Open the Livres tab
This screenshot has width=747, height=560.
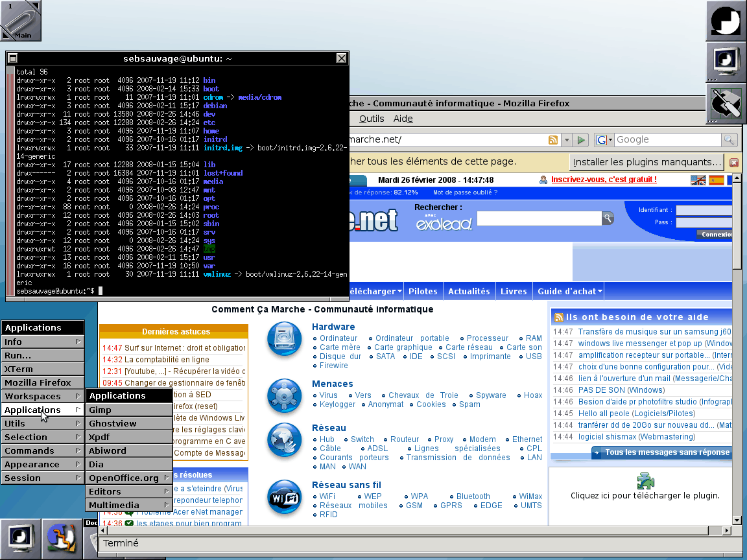[514, 292]
